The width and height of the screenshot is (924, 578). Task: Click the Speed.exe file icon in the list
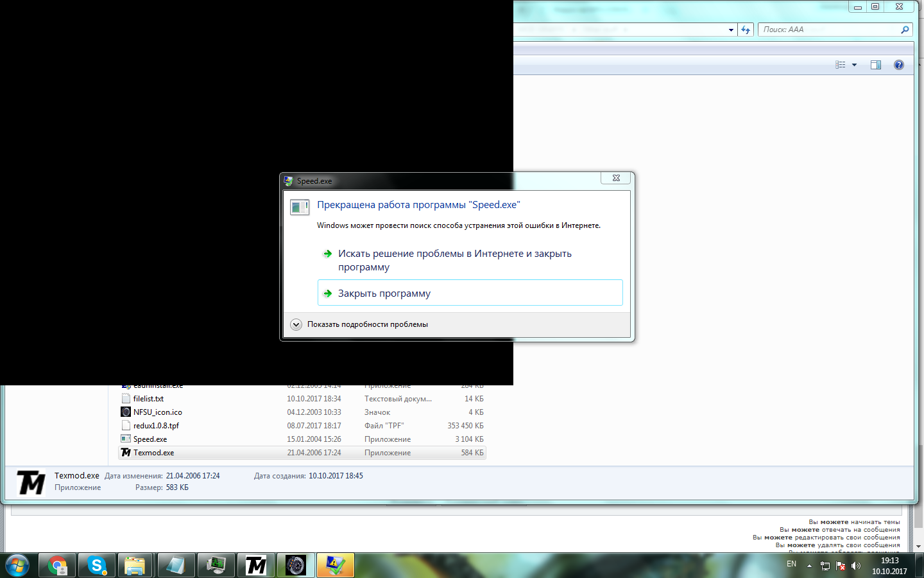(126, 439)
